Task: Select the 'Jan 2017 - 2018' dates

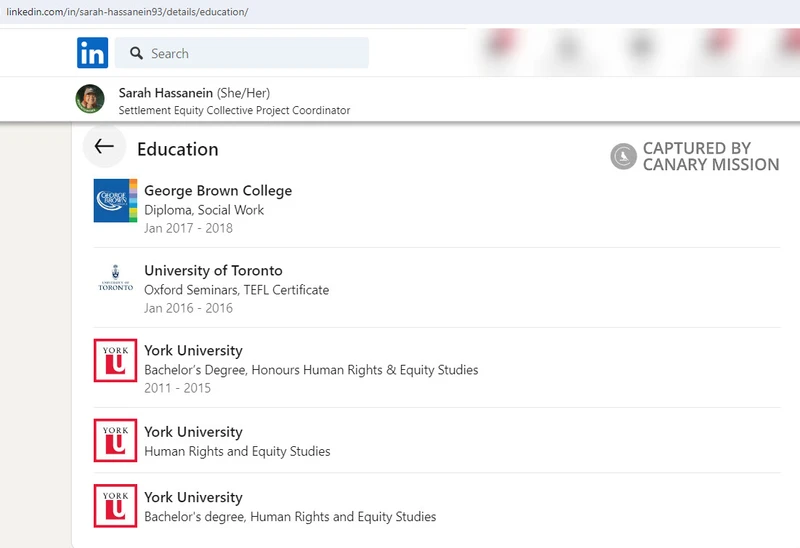Action: 188,228
